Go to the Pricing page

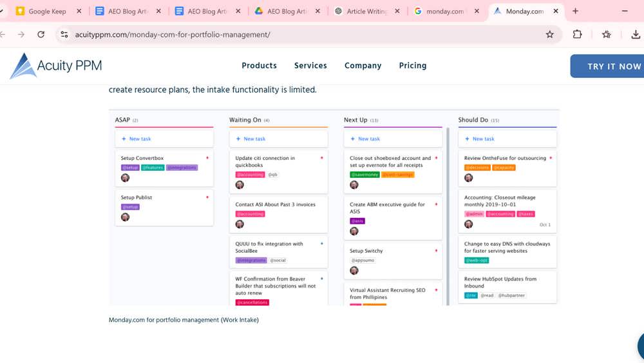413,65
